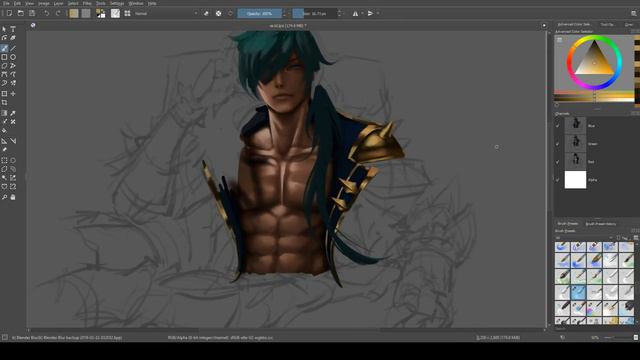The image size is (640, 360).
Task: Click the zoom slider in status bar
Action: click(x=619, y=338)
